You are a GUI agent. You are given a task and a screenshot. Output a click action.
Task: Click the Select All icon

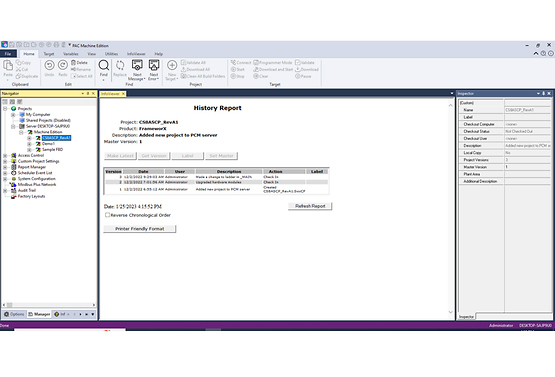73,76
